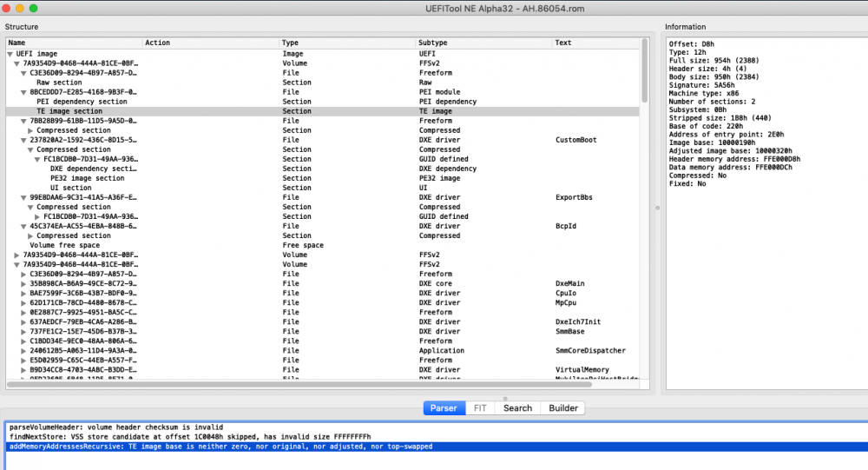Click the splitter handle above the Parser tabs
The image size is (868, 470).
pyautogui.click(x=505, y=399)
